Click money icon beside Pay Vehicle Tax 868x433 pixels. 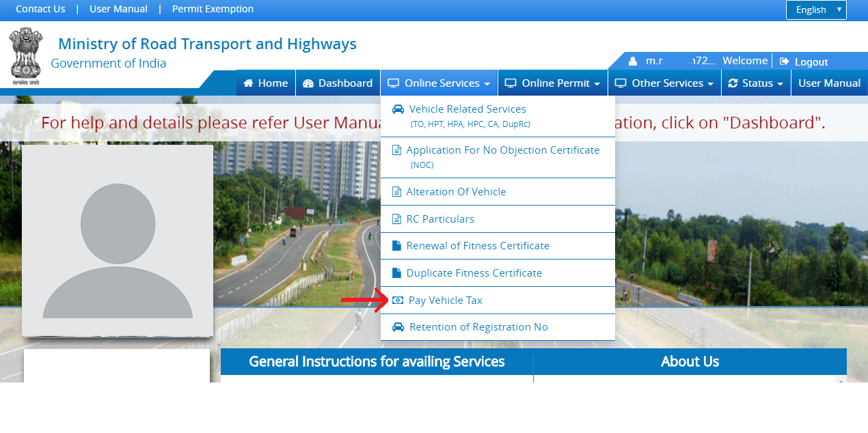point(398,301)
